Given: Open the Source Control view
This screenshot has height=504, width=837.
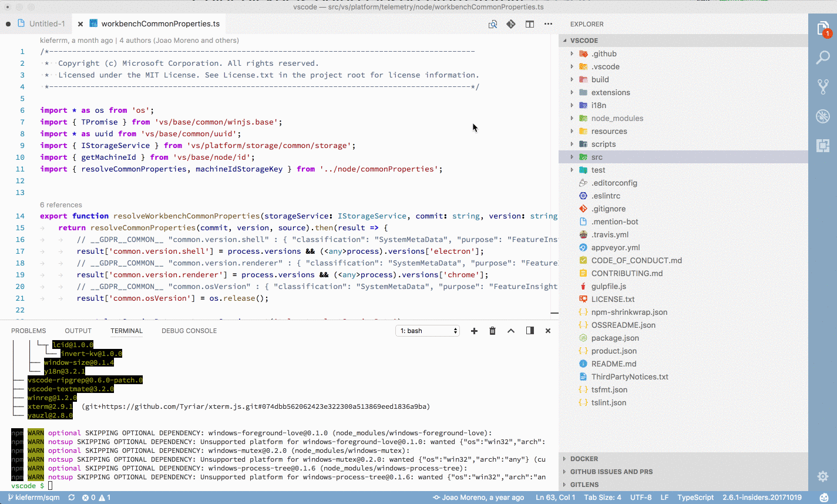Looking at the screenshot, I should coord(822,86).
